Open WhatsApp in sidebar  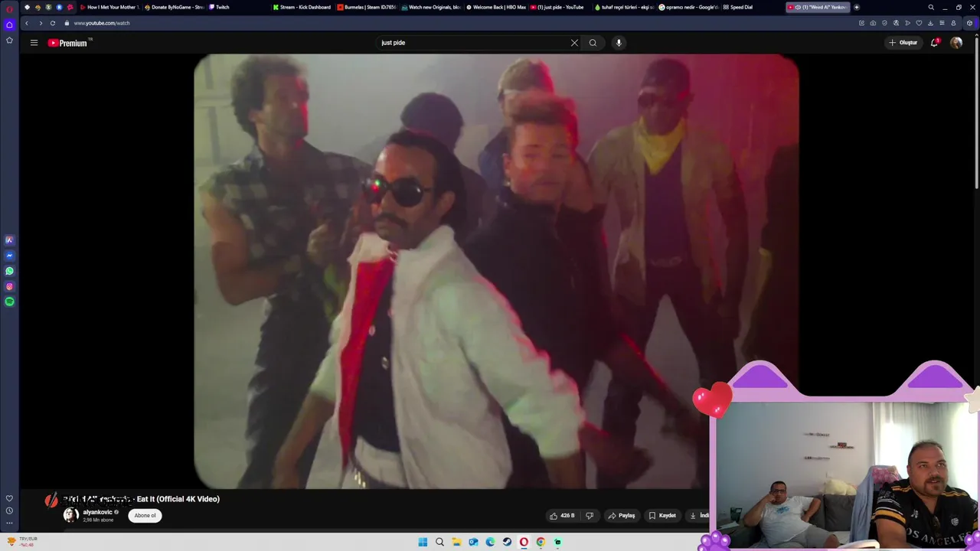(x=9, y=271)
